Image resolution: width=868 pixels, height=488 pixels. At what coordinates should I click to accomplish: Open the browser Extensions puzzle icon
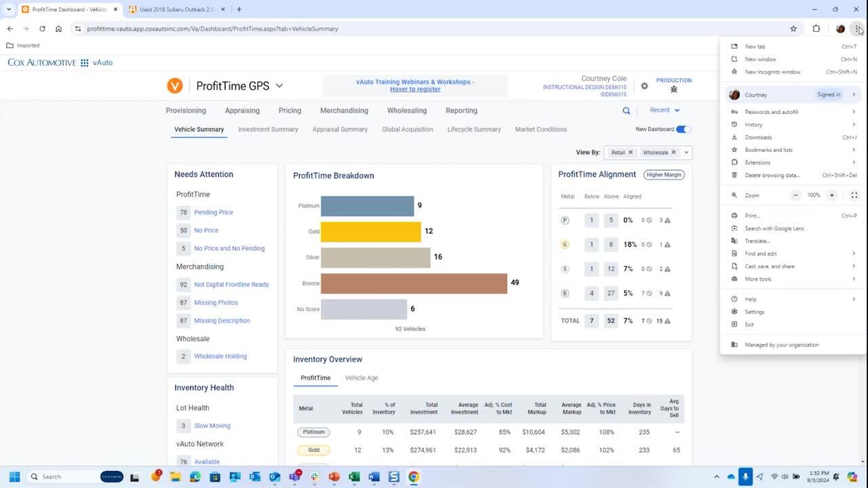816,28
